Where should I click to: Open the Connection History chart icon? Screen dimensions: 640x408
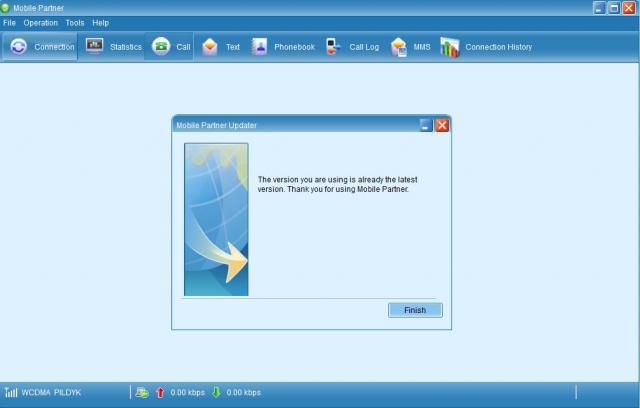pyautogui.click(x=450, y=47)
